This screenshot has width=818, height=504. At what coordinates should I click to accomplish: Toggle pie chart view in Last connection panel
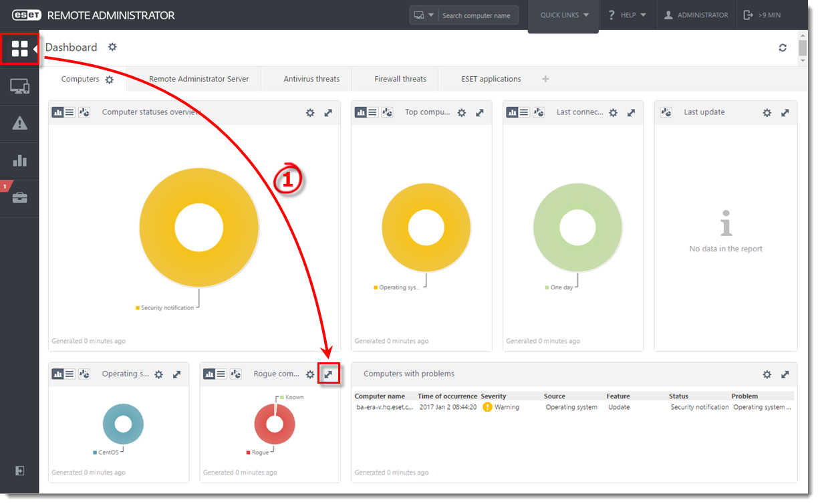coord(538,112)
